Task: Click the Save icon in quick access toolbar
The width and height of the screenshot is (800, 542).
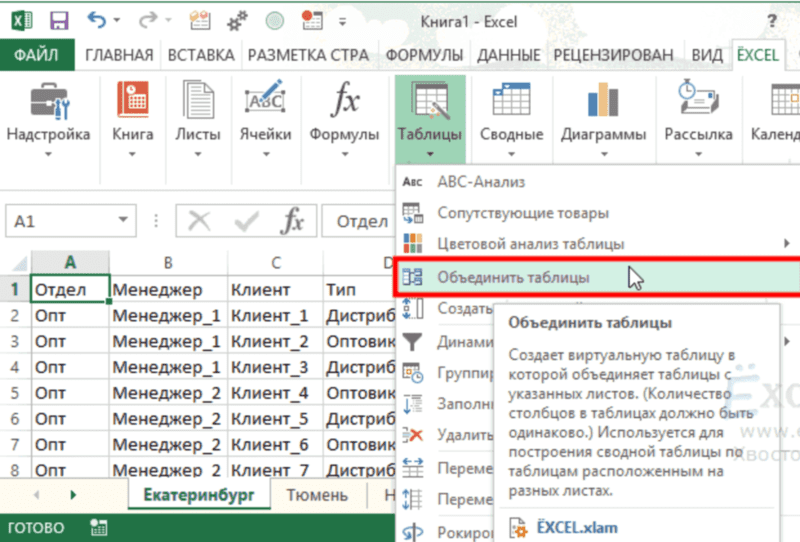Action: 58,20
